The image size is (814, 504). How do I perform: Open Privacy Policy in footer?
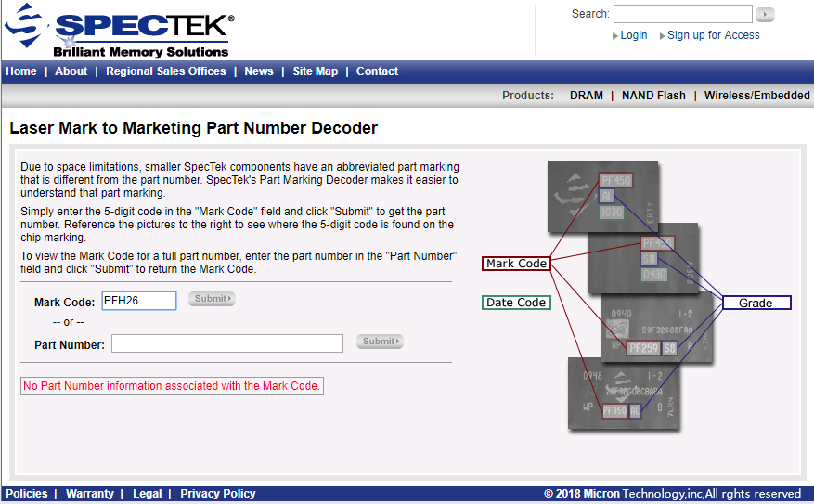218,494
